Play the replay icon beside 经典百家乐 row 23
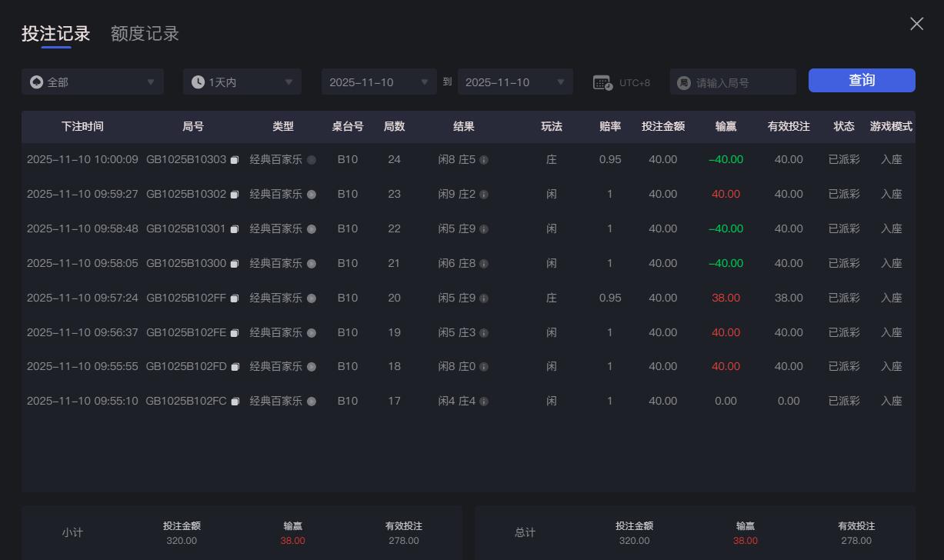944x560 pixels. (311, 194)
